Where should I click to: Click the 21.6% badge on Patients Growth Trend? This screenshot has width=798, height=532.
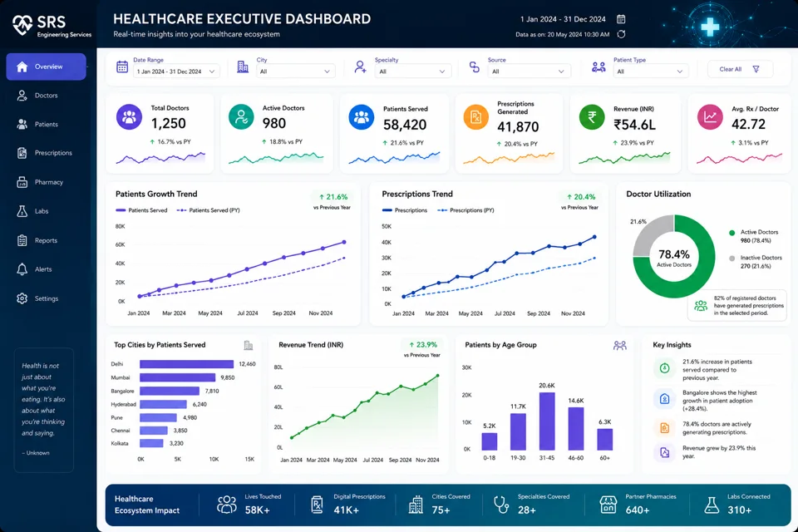[332, 197]
